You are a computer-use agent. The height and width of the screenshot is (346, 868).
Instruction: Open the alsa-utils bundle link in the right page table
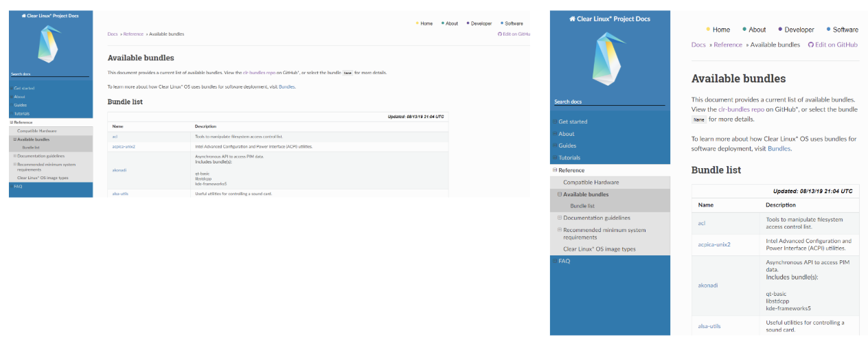pos(709,326)
